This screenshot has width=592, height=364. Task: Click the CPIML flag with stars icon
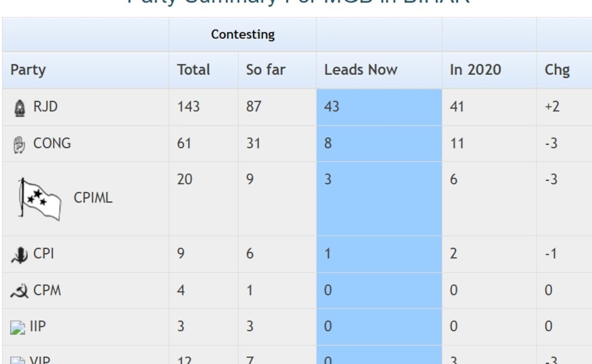[x=39, y=199]
